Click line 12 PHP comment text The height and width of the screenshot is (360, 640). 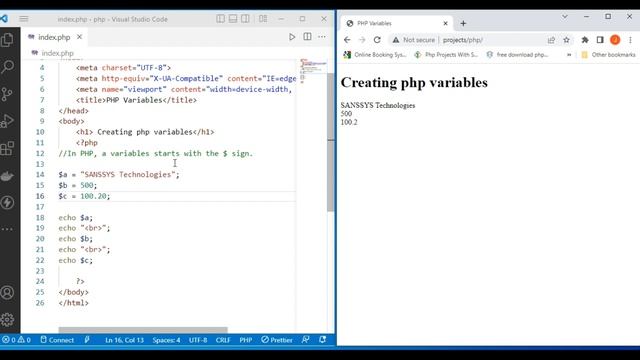pos(156,153)
